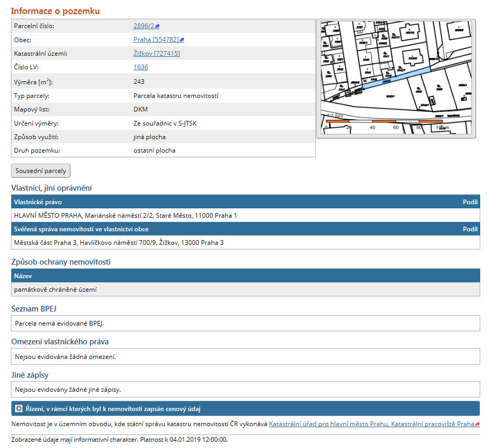Select the Městská část Praha 3 row
Screen dimensions: 487x448
[119, 243]
